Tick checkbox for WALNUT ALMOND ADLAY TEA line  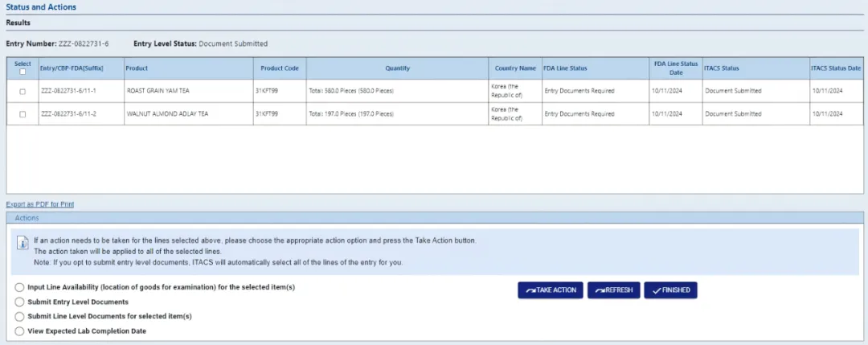23,114
